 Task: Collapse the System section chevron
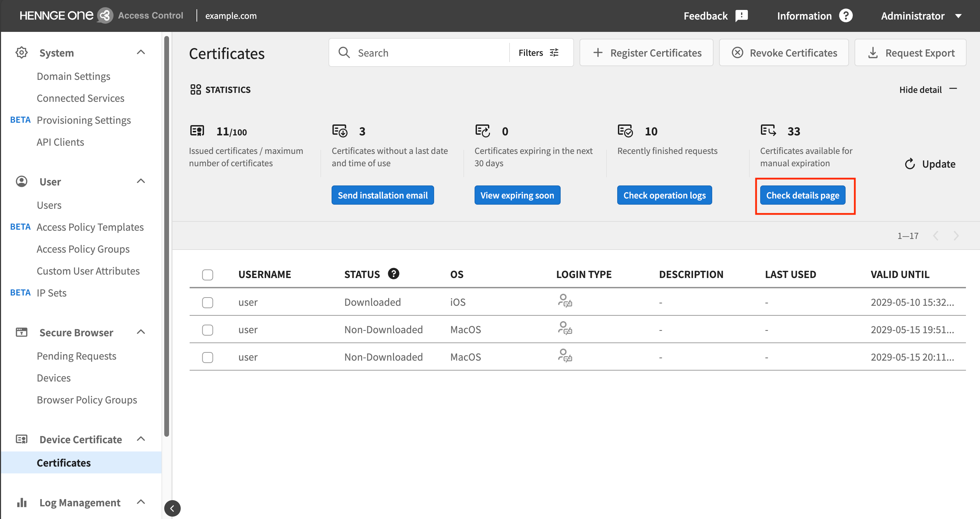pyautogui.click(x=141, y=52)
